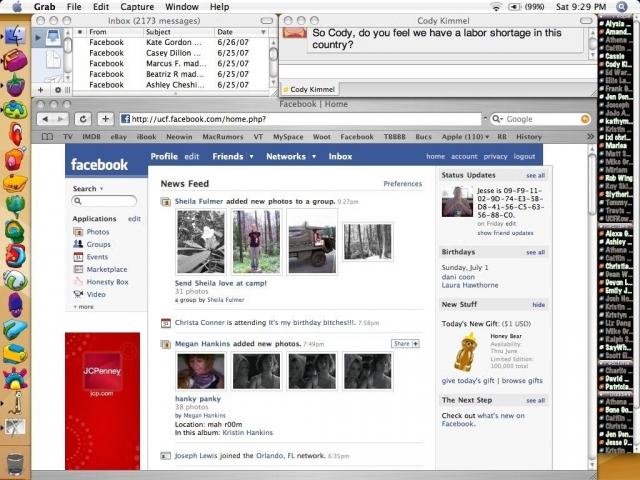Select the Cody Kimmel chat tab

(x=309, y=89)
